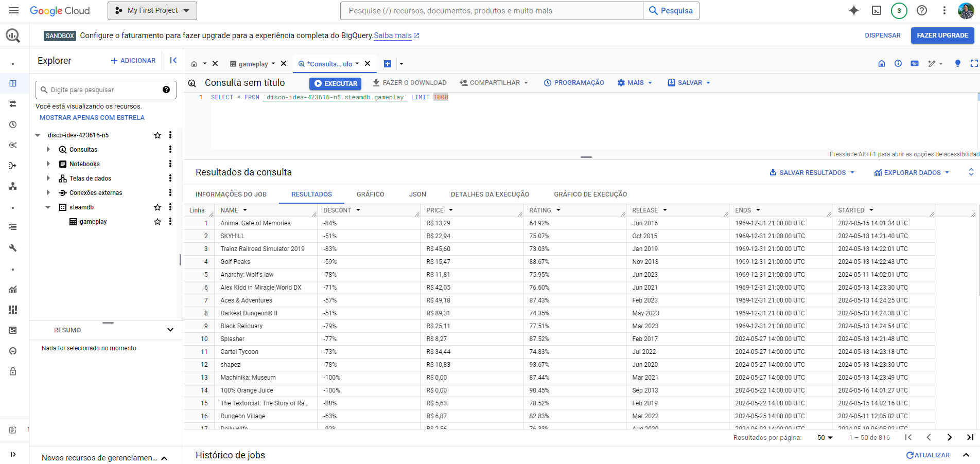Image resolution: width=980 pixels, height=464 pixels.
Task: Open actions menu for steamdb dataset
Action: tap(170, 207)
